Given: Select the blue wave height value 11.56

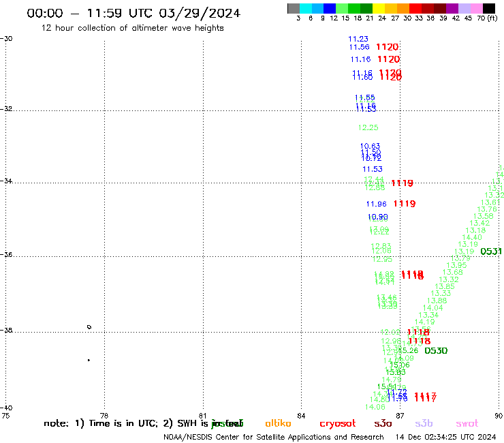Looking at the screenshot, I should click(x=360, y=47).
